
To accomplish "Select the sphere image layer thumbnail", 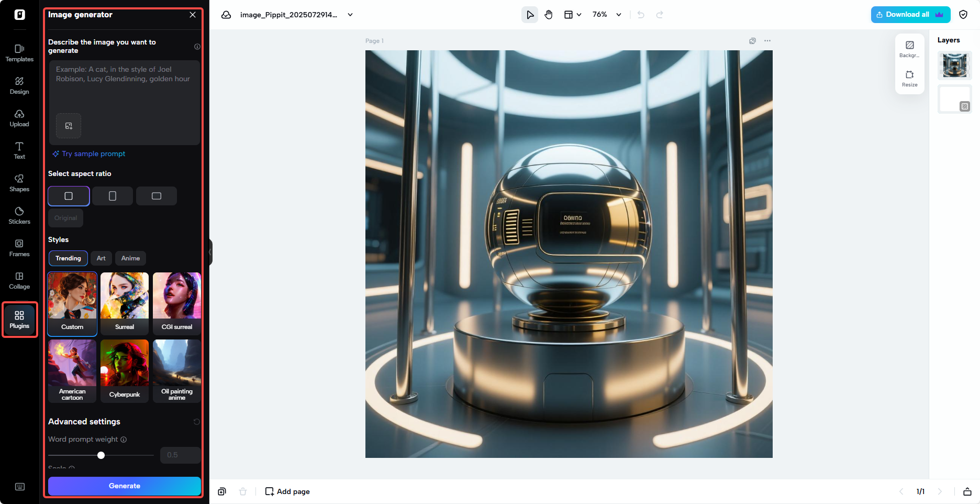I will click(x=955, y=65).
